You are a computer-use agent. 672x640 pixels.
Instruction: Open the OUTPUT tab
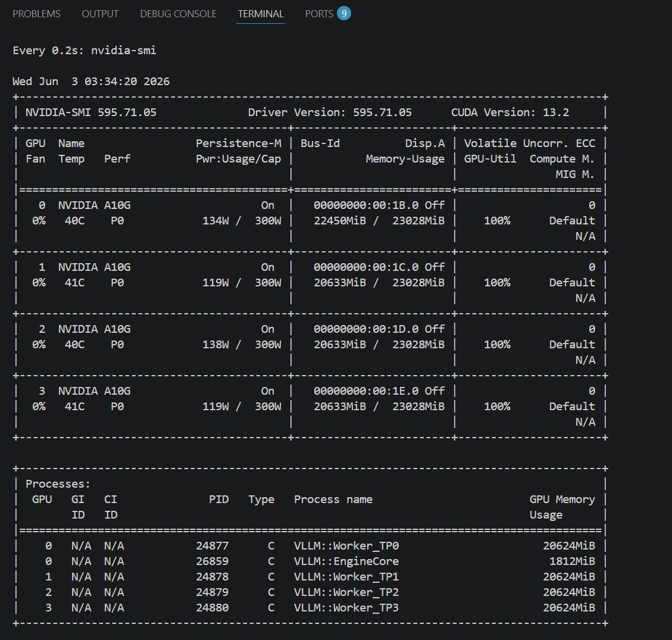point(100,14)
